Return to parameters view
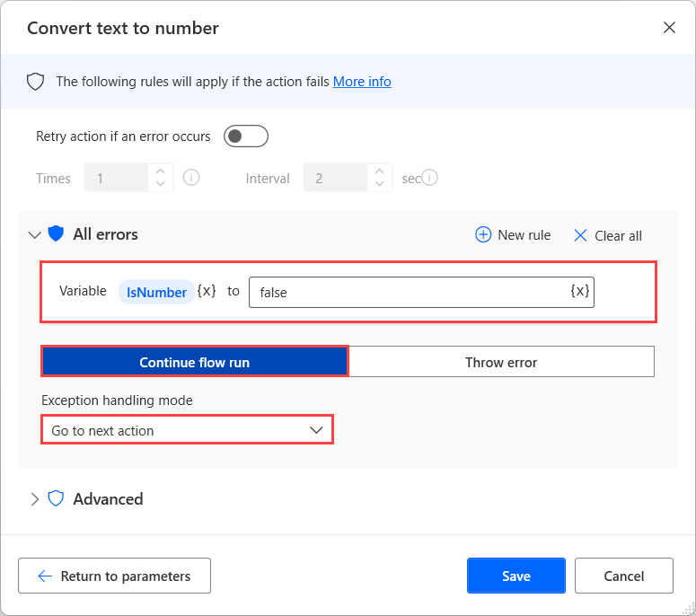696x616 pixels. (114, 576)
